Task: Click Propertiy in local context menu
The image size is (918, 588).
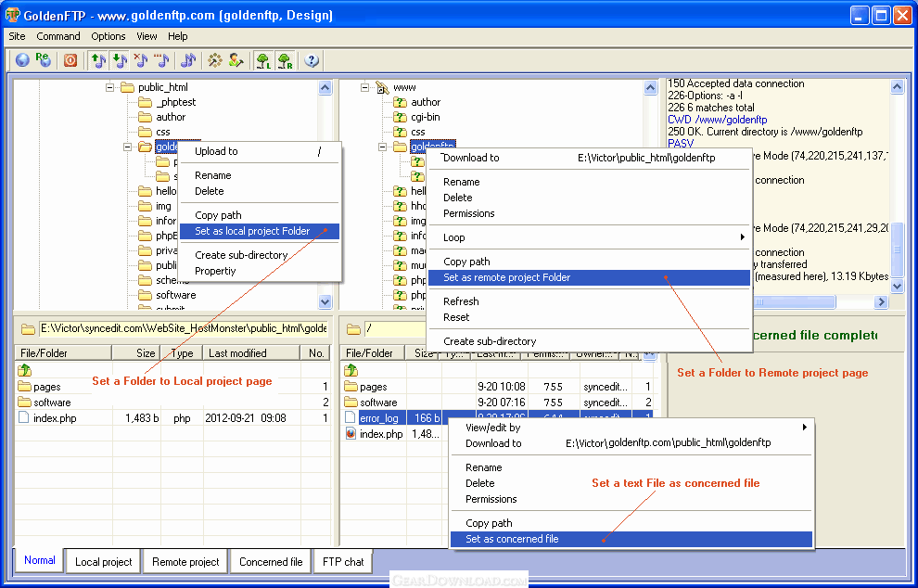Action: click(x=260, y=271)
